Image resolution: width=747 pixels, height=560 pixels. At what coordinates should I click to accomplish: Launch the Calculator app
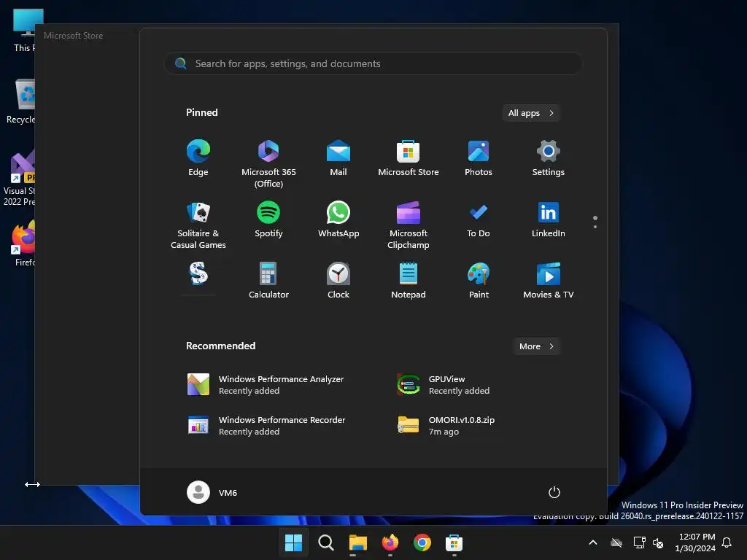pyautogui.click(x=268, y=281)
